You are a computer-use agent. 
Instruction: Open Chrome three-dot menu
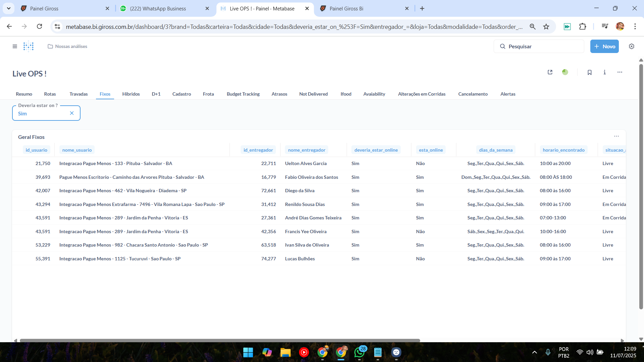coord(635,27)
